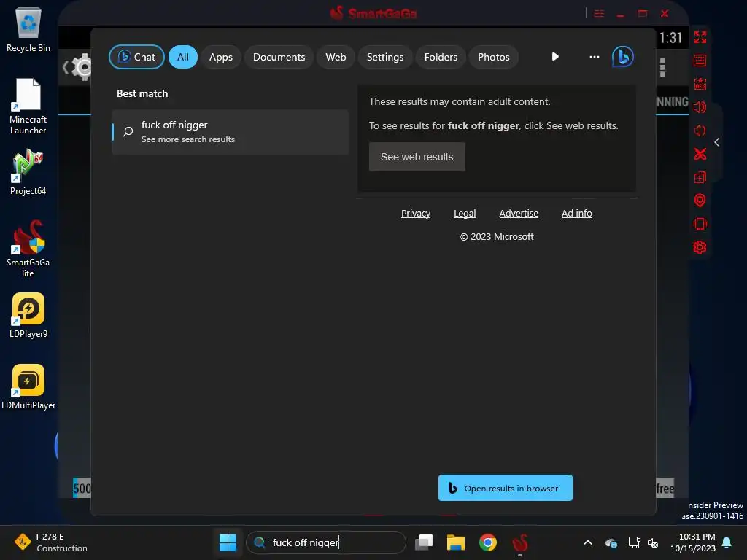Select the All search filter
The image size is (747, 560).
click(x=183, y=57)
